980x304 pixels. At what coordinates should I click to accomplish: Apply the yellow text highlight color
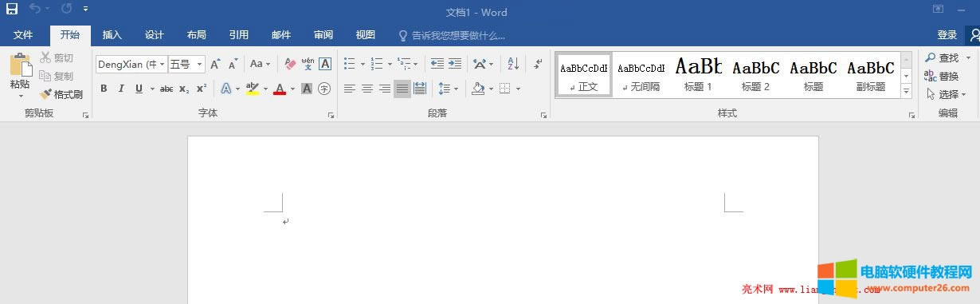[x=252, y=89]
